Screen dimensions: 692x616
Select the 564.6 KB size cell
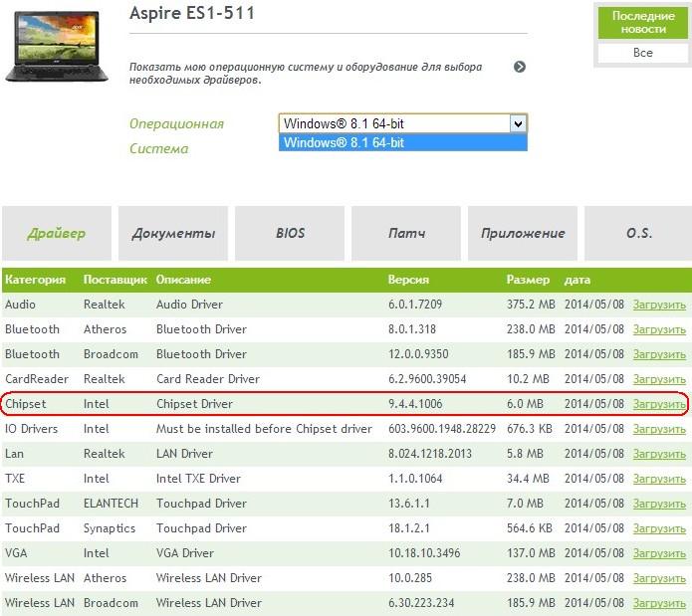tap(530, 528)
